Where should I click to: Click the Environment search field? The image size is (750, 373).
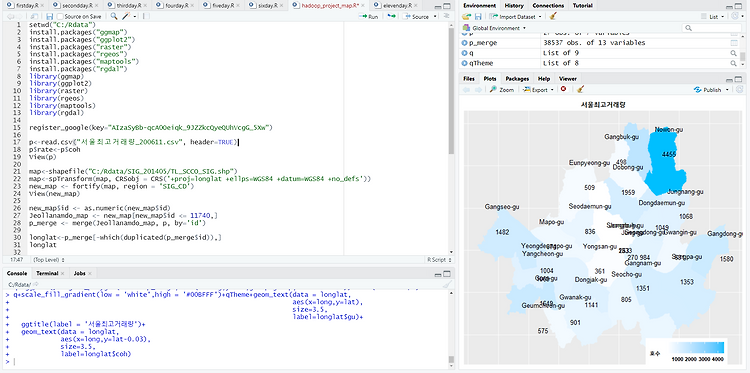click(x=712, y=28)
